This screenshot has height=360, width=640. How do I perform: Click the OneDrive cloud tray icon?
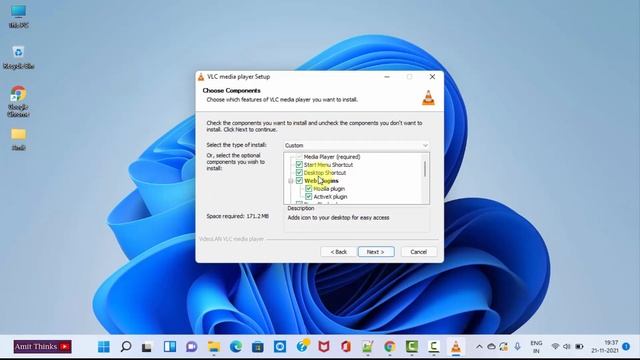(x=491, y=347)
